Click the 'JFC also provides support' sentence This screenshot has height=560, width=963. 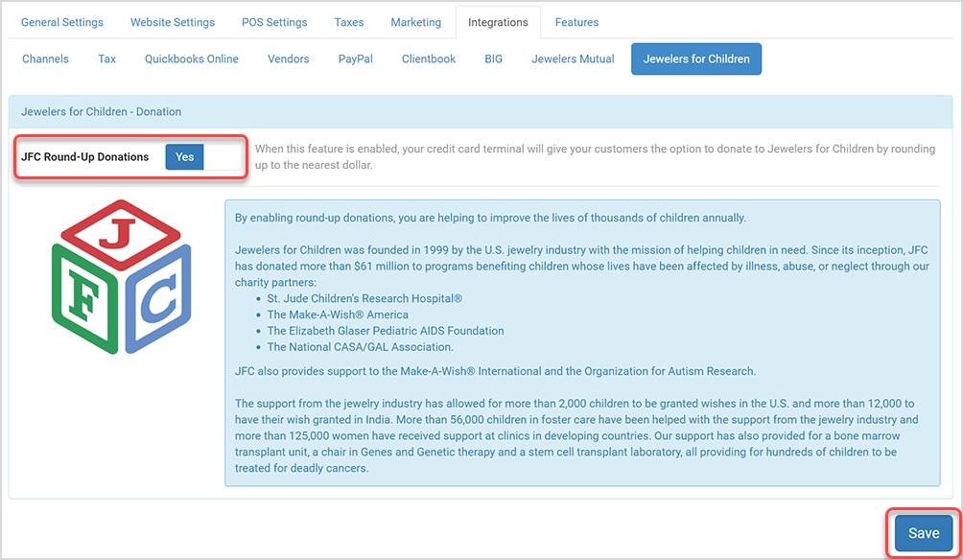click(x=496, y=371)
